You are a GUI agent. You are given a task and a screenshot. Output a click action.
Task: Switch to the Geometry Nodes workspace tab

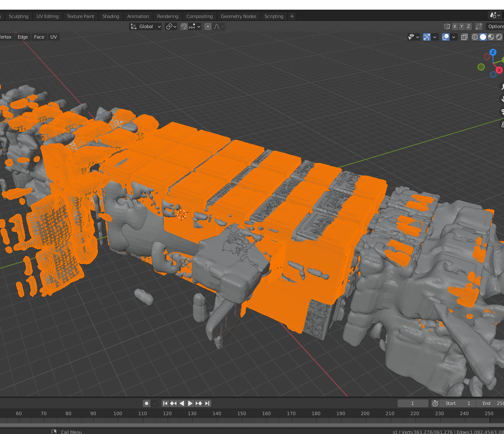click(238, 16)
